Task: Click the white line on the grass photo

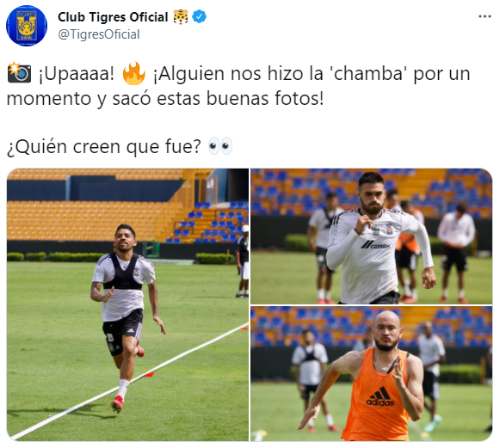Action: 127,383
